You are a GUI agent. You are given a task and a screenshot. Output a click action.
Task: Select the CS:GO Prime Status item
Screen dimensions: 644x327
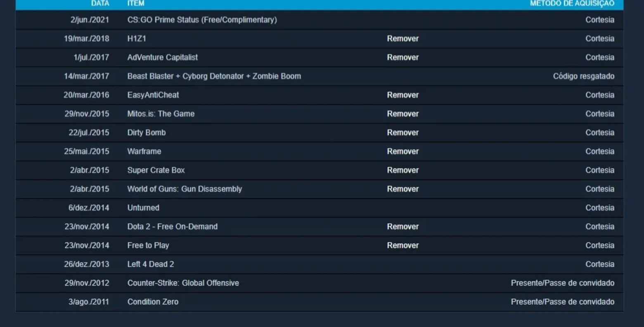(x=202, y=20)
